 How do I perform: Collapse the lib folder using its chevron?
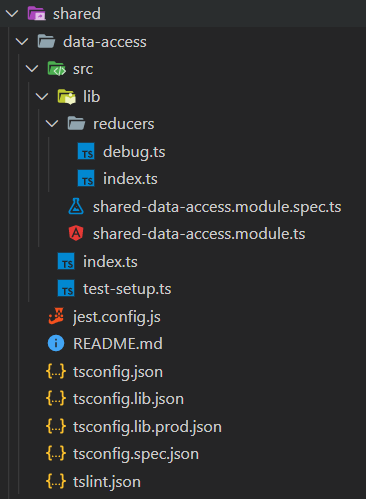(42, 97)
